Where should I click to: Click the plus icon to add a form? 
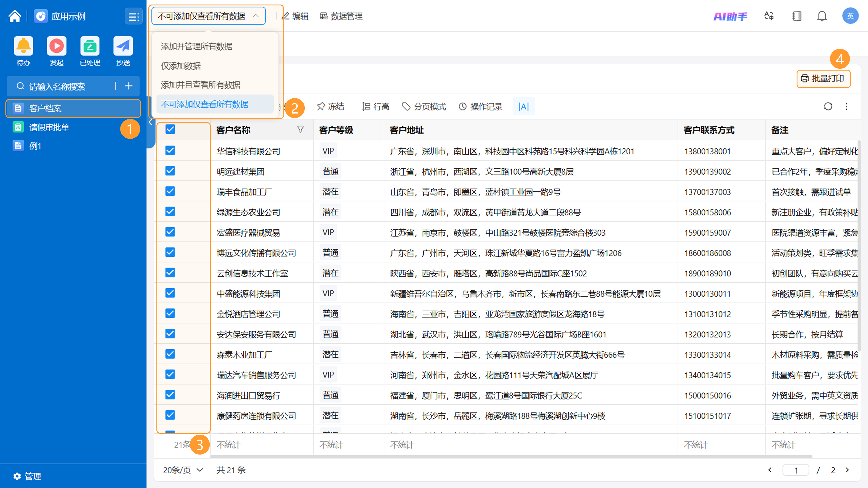(x=128, y=86)
